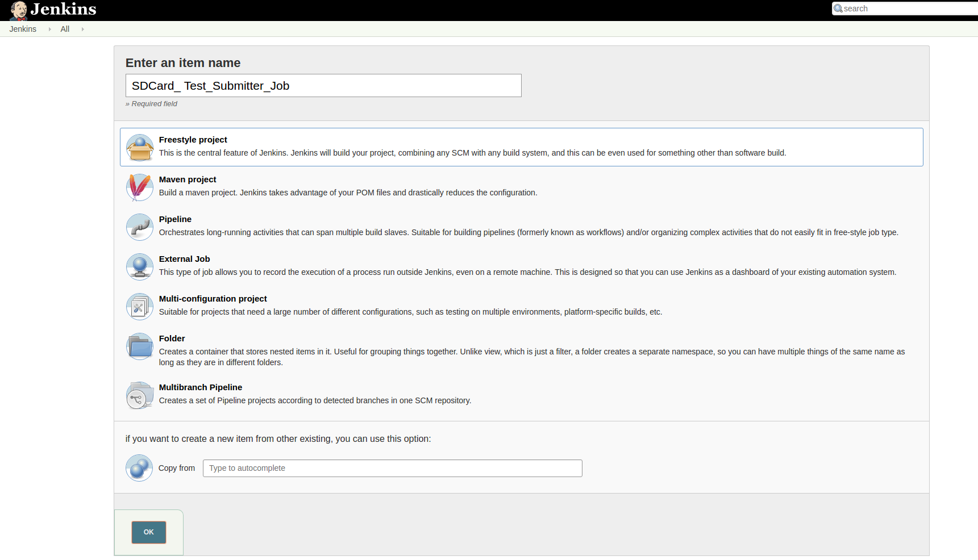Click the Multibranch Pipeline icon
The width and height of the screenshot is (978, 560).
[140, 395]
